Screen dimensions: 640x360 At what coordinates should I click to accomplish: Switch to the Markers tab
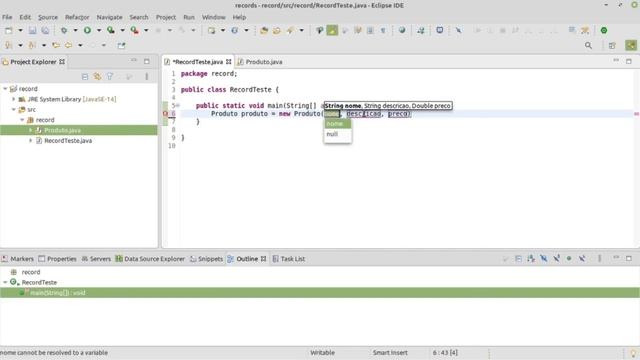[18, 259]
